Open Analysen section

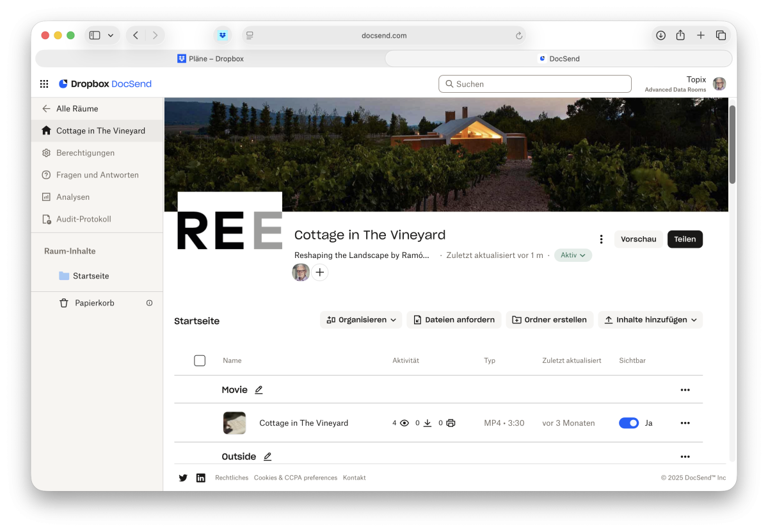(x=66, y=197)
